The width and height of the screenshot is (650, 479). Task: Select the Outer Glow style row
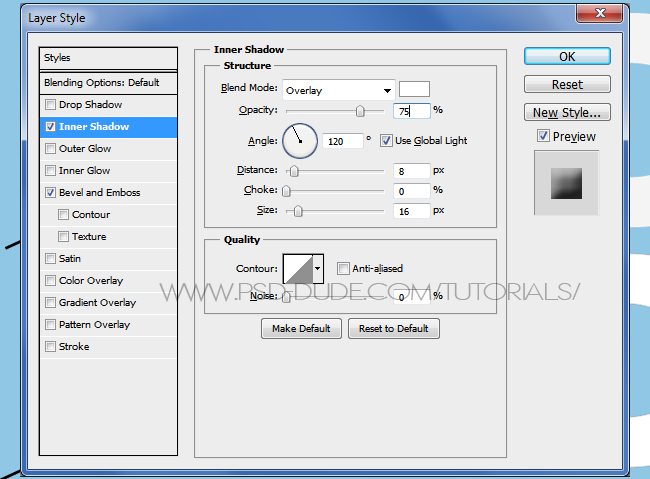(x=109, y=148)
